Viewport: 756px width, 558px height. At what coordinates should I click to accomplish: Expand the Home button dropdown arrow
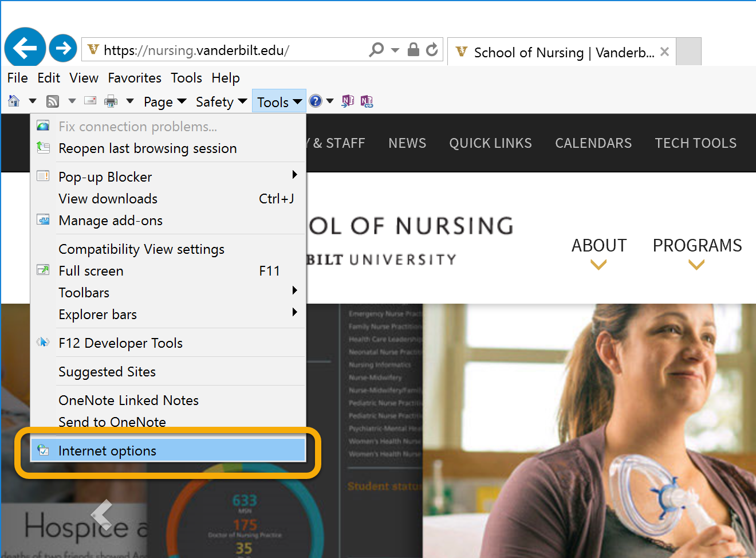click(33, 101)
